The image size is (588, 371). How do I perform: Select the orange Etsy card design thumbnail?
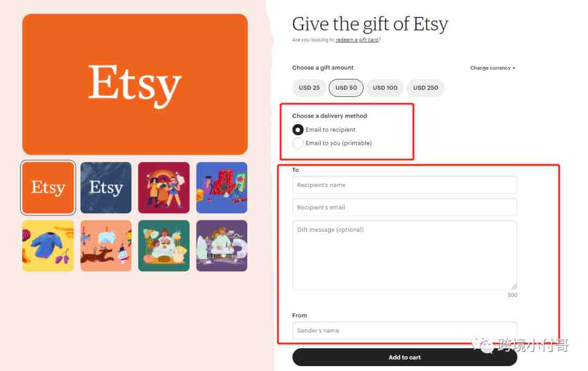point(48,188)
